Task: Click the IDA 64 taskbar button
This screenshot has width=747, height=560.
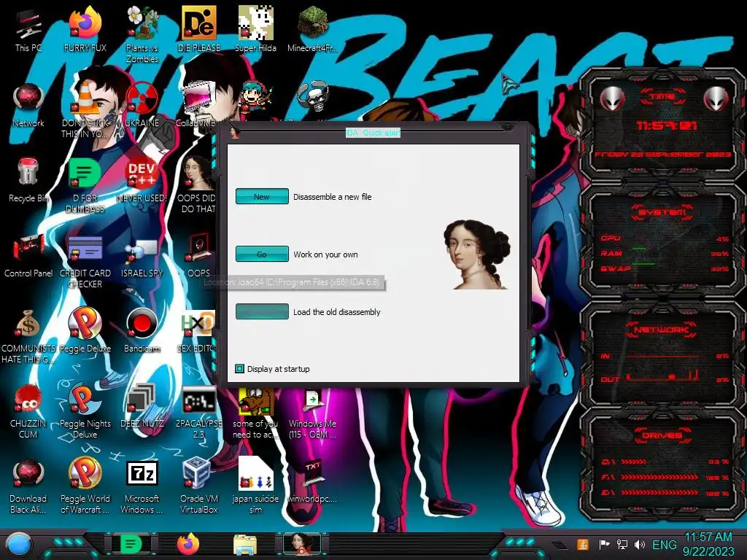Action: pos(303,544)
